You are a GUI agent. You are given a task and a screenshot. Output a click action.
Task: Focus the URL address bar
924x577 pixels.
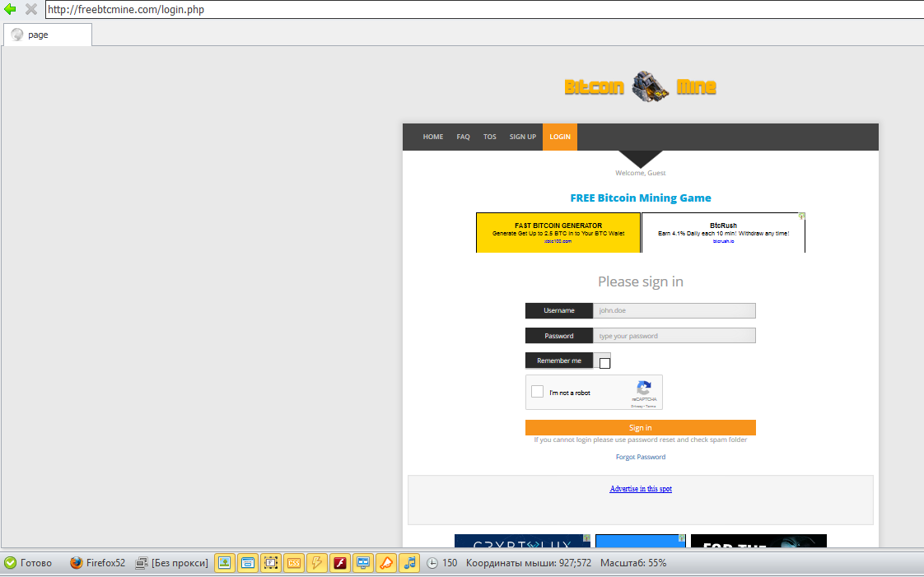click(x=484, y=9)
